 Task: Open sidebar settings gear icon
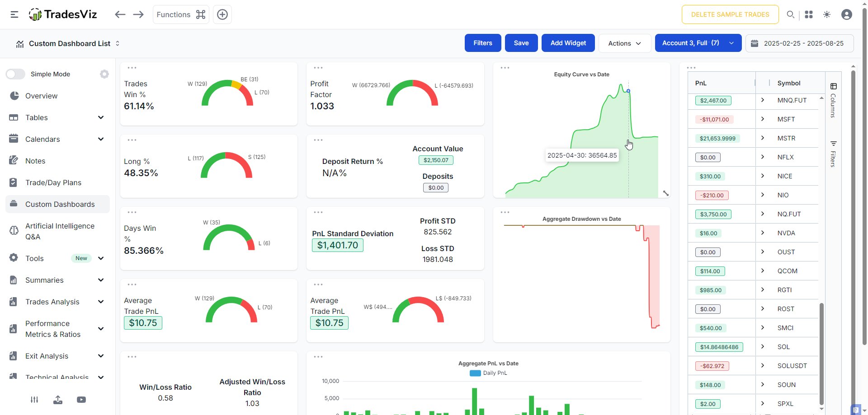point(104,74)
